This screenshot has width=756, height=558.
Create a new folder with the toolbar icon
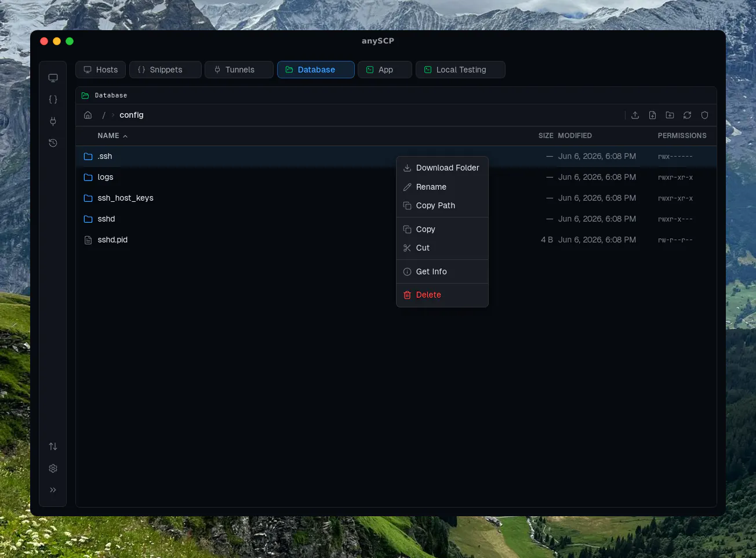(x=670, y=115)
